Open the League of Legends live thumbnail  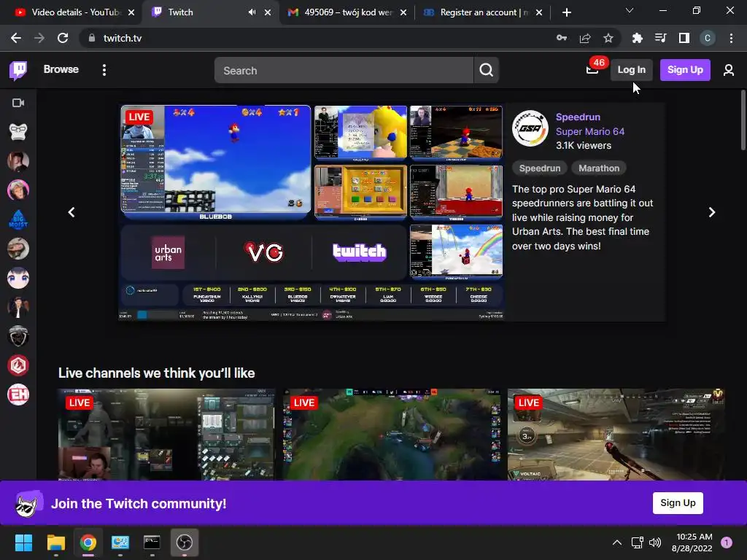tap(391, 435)
